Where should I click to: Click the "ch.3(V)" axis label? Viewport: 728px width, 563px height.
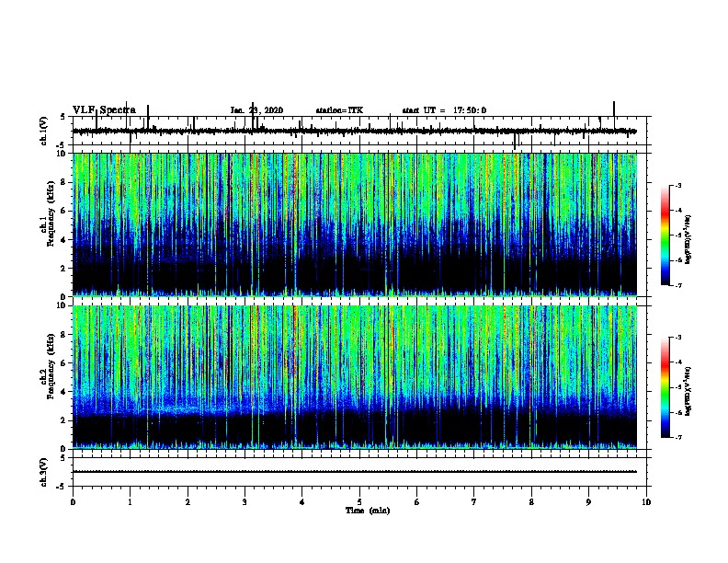click(x=44, y=472)
